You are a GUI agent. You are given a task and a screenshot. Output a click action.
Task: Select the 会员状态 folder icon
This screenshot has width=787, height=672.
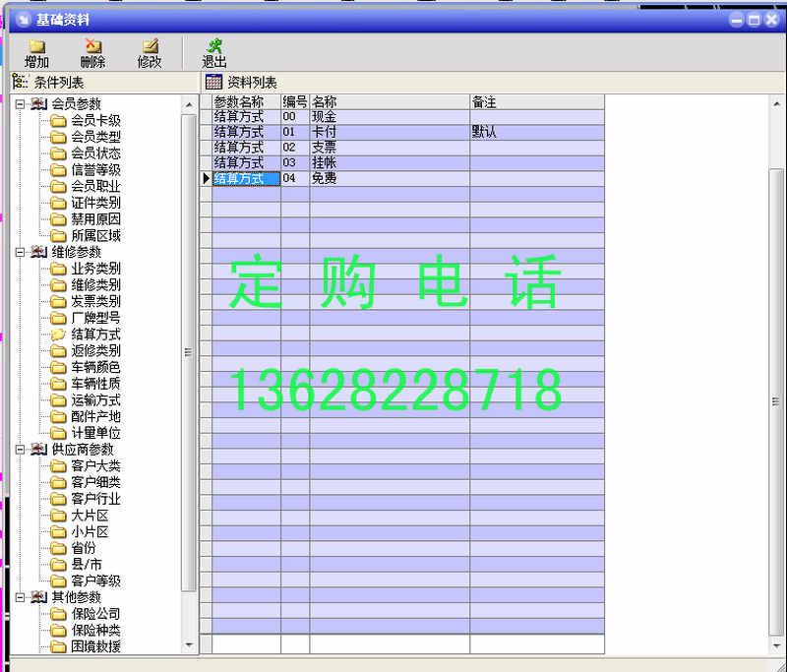[58, 153]
